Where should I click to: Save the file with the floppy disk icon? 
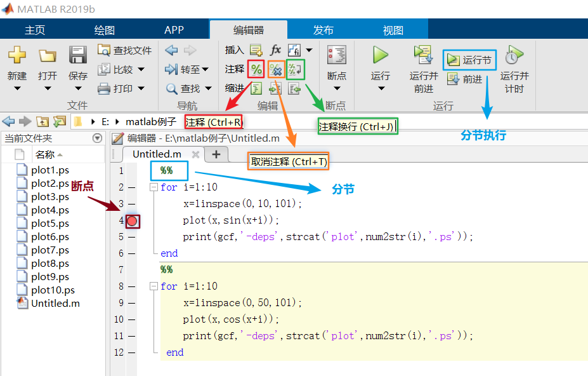[77, 55]
